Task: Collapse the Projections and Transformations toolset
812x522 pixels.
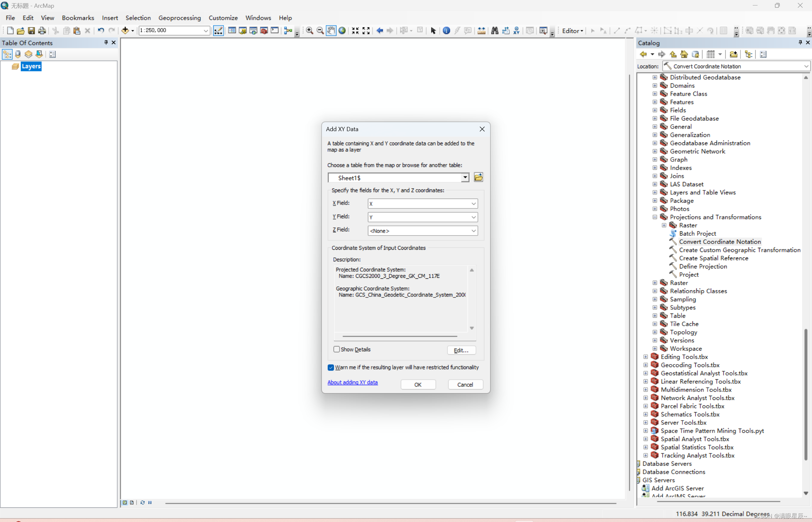Action: pyautogui.click(x=655, y=217)
